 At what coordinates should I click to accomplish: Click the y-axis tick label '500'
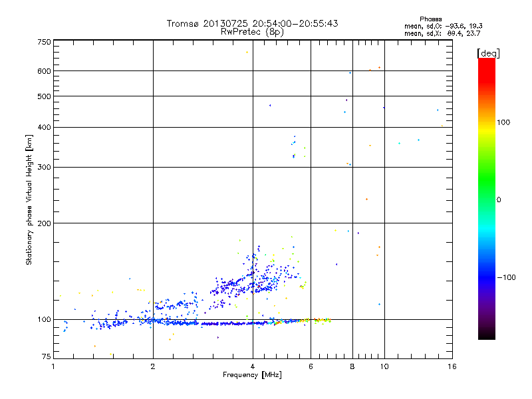[x=44, y=96]
